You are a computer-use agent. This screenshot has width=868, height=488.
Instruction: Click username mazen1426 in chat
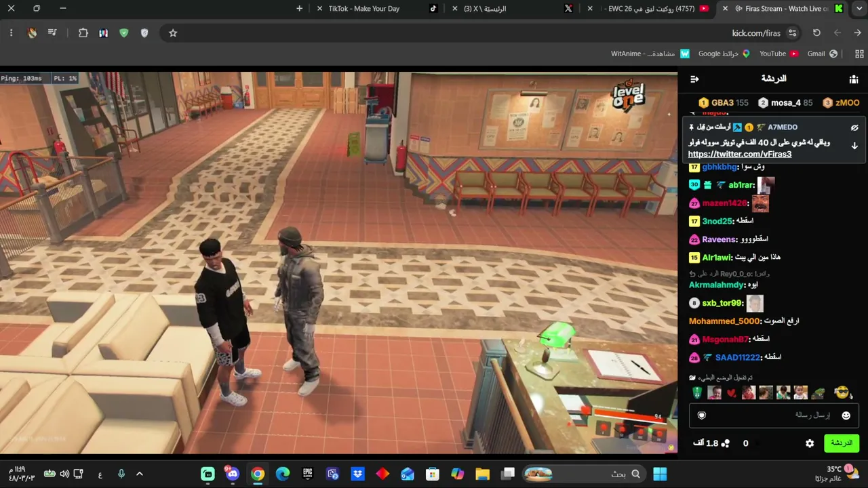click(724, 203)
